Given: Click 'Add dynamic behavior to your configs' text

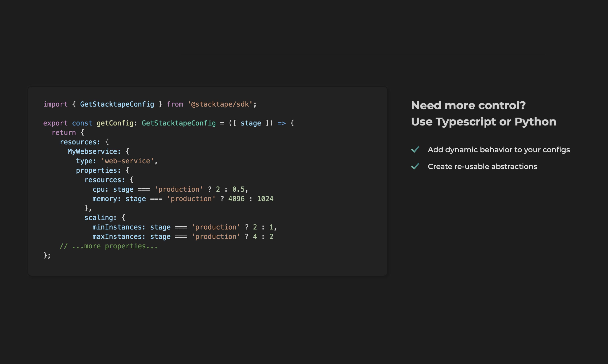Looking at the screenshot, I should [x=499, y=150].
